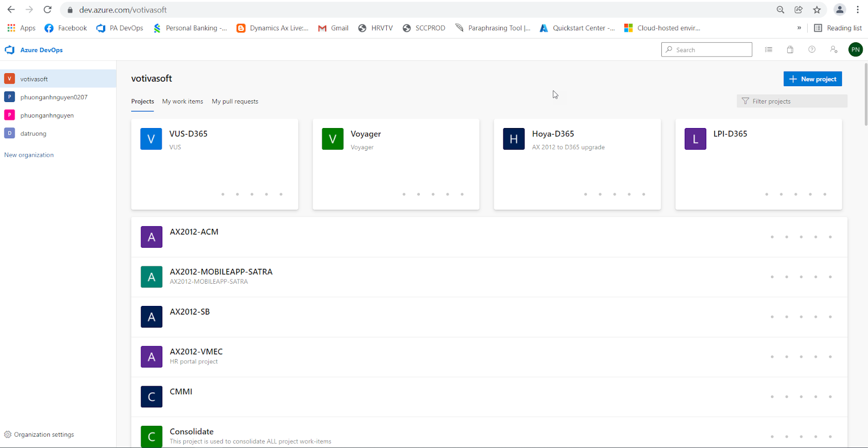Image resolution: width=868 pixels, height=448 pixels.
Task: Select the pink phuonganhnguyen organization
Action: 58,115
